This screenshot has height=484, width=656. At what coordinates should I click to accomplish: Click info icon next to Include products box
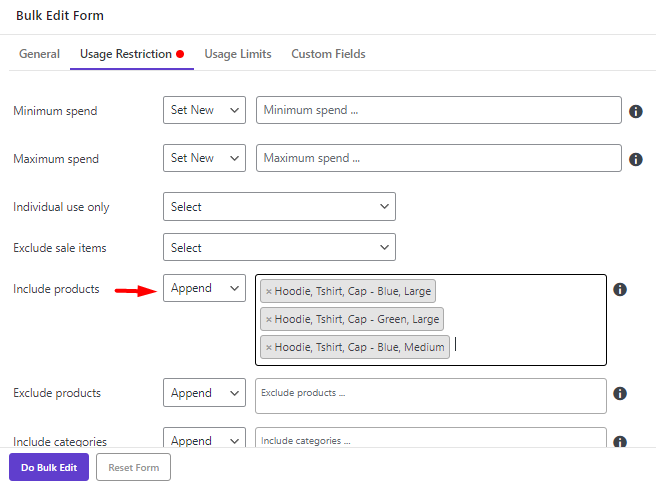[620, 289]
